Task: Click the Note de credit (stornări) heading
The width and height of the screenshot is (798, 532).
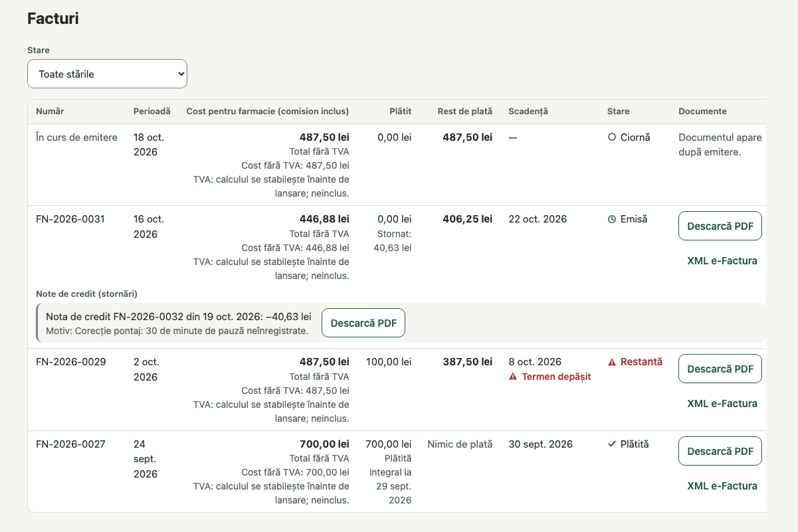Action: coord(86,294)
